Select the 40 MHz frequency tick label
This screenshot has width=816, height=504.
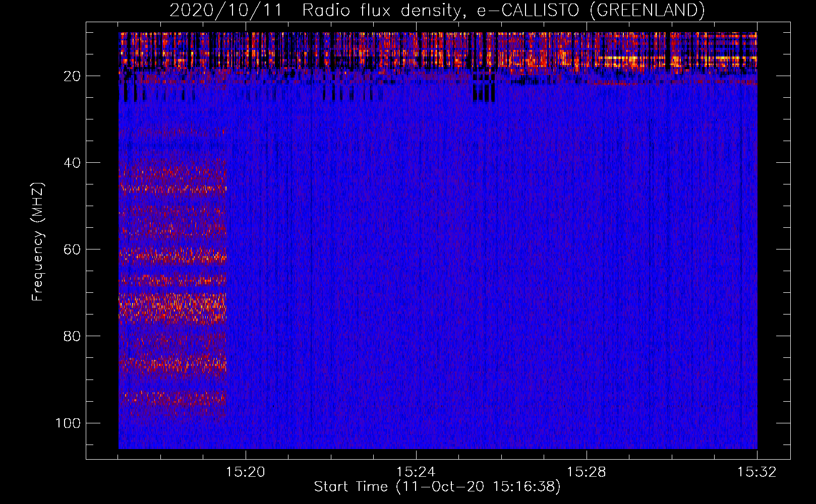coord(72,163)
